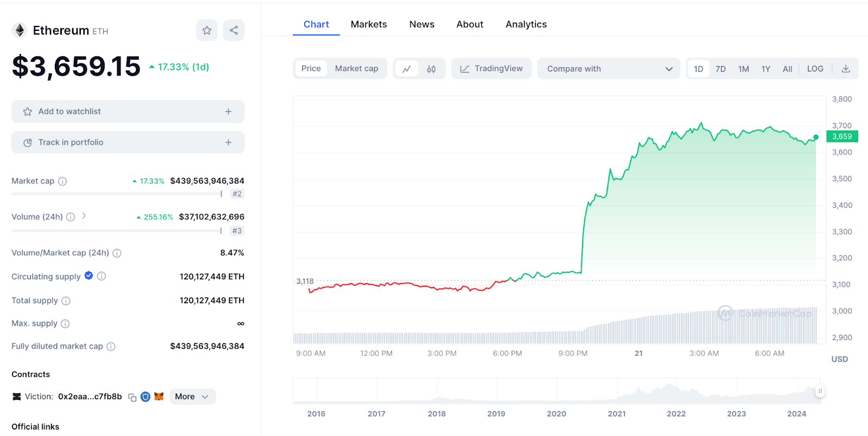Click the Official links heading
Viewport: 868px width, 436px height.
coord(35,427)
